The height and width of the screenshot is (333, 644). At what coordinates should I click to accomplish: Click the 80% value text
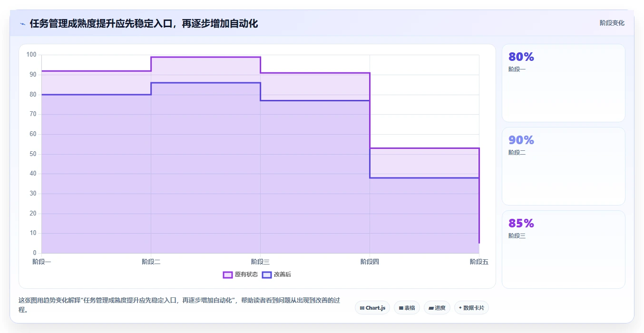tap(521, 57)
